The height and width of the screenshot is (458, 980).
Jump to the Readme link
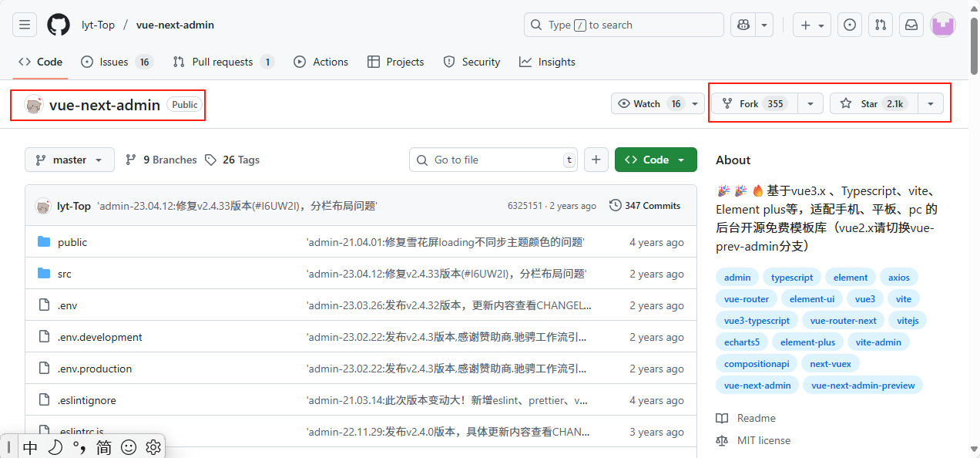tap(746, 418)
